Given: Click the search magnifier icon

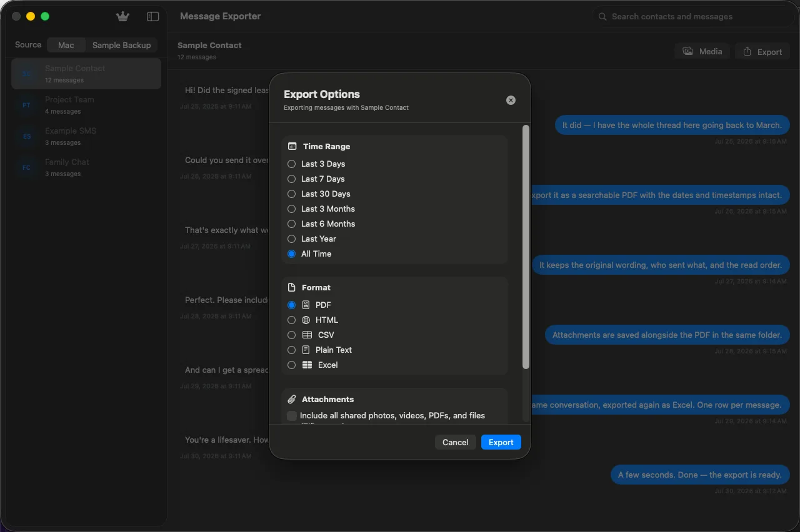Looking at the screenshot, I should (x=602, y=17).
